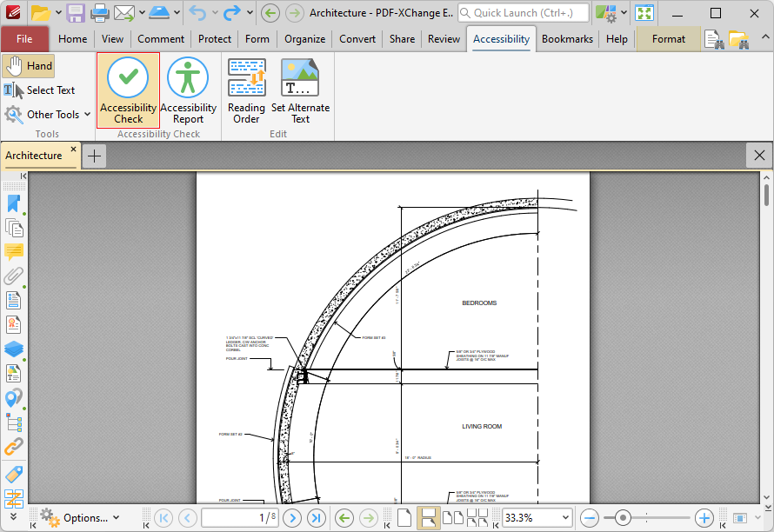774x532 pixels.
Task: Click the zoom slider handle
Action: click(x=623, y=518)
